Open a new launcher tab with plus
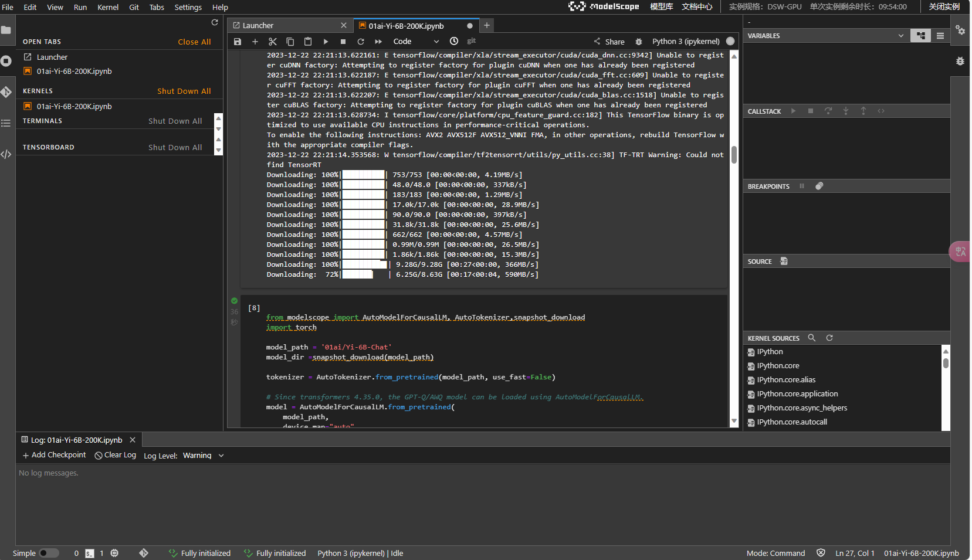972x560 pixels. click(487, 25)
